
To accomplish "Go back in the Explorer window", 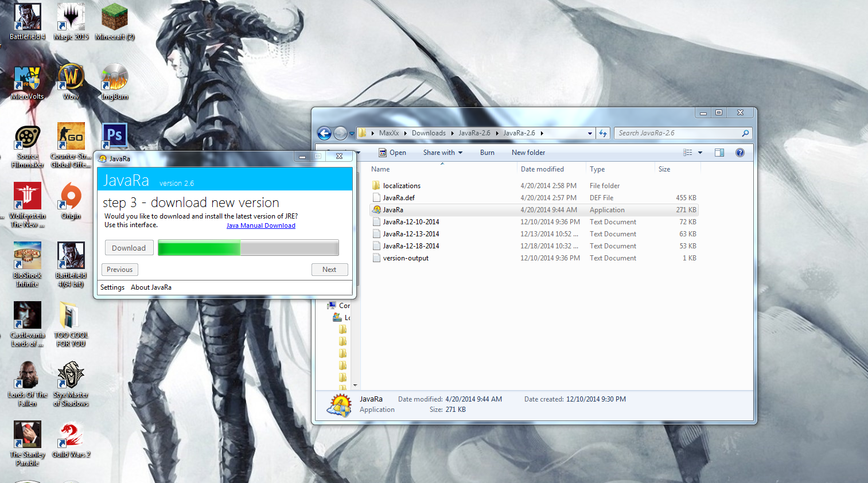I will click(x=325, y=133).
